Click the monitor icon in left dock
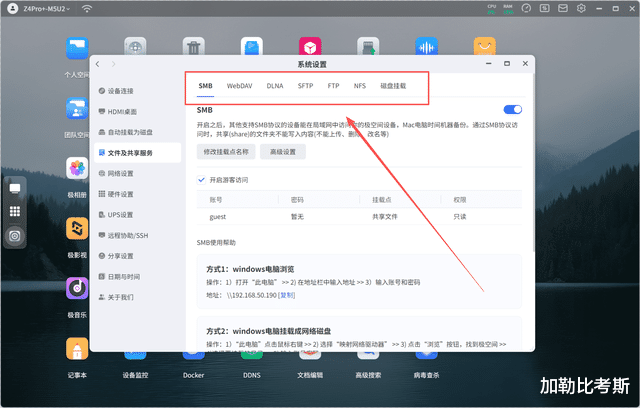The height and width of the screenshot is (408, 640). pyautogui.click(x=15, y=188)
